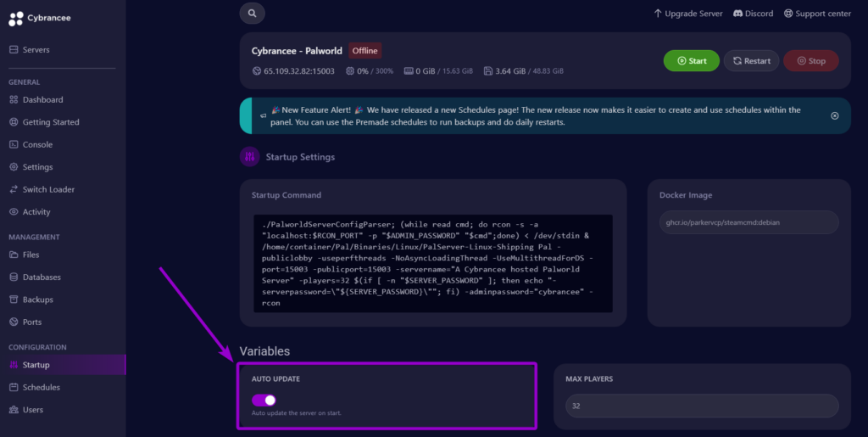Click the Offline status badge
This screenshot has width=868, height=437.
pyautogui.click(x=364, y=51)
